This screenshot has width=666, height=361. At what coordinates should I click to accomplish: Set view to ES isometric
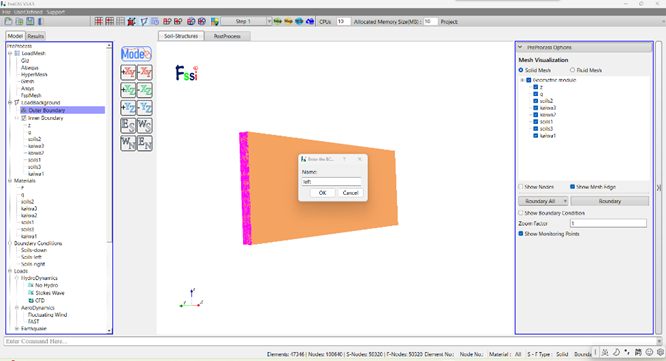[128, 126]
